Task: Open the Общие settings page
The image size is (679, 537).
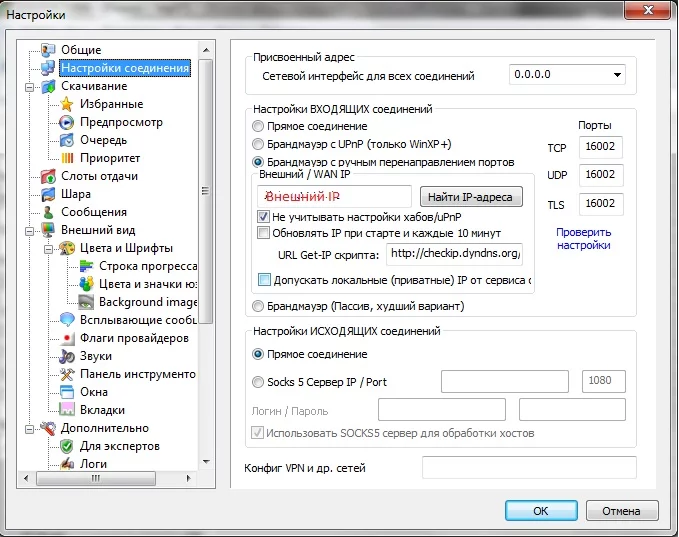Action: click(81, 50)
